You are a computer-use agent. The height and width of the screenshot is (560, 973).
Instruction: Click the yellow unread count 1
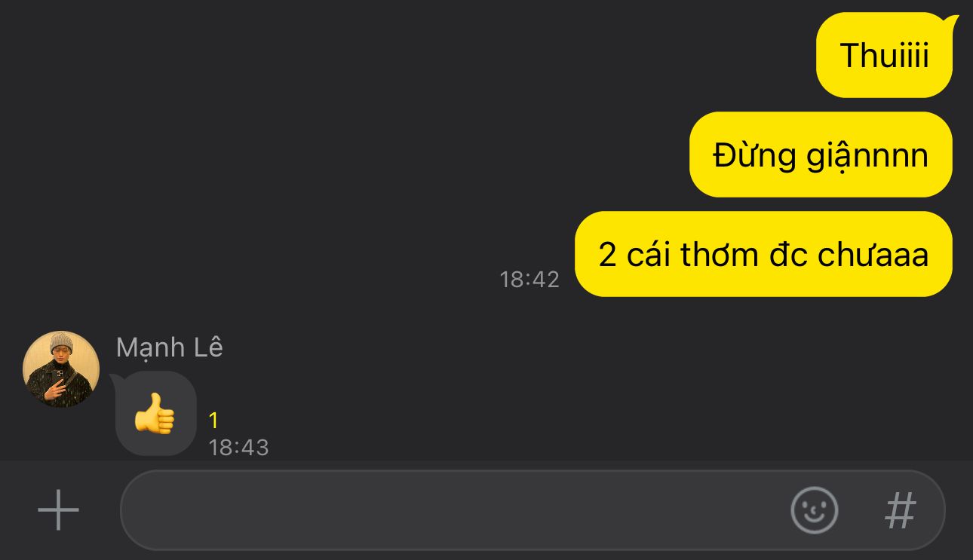[x=213, y=420]
